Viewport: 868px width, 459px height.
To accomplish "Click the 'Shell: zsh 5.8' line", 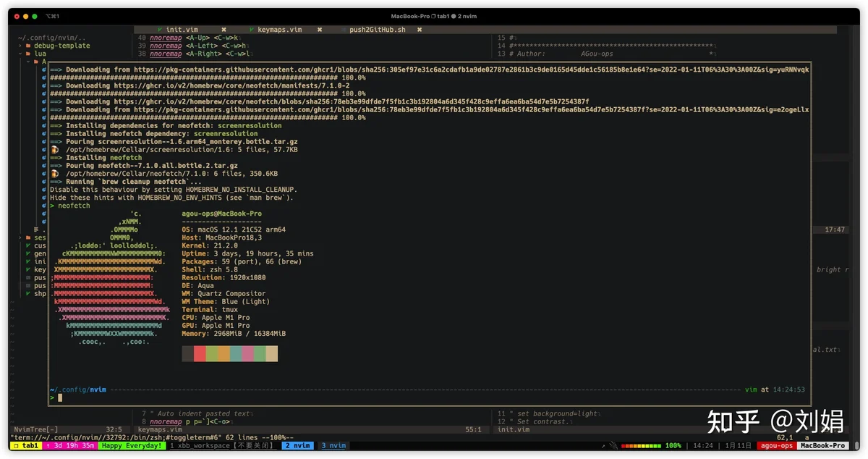I will [210, 269].
